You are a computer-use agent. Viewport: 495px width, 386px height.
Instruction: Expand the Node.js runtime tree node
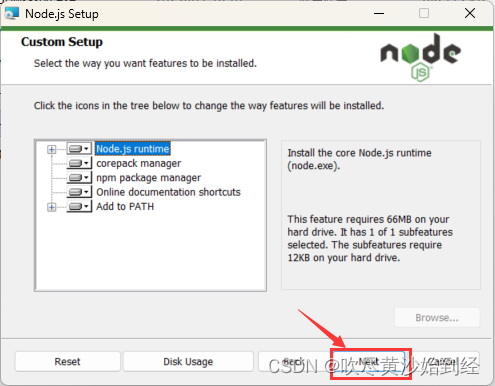click(51, 149)
